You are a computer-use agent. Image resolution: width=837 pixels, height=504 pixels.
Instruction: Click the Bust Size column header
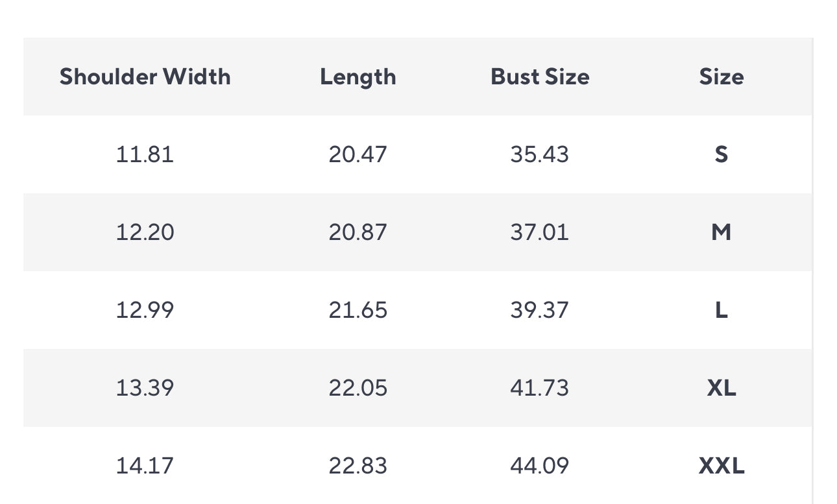tap(540, 77)
